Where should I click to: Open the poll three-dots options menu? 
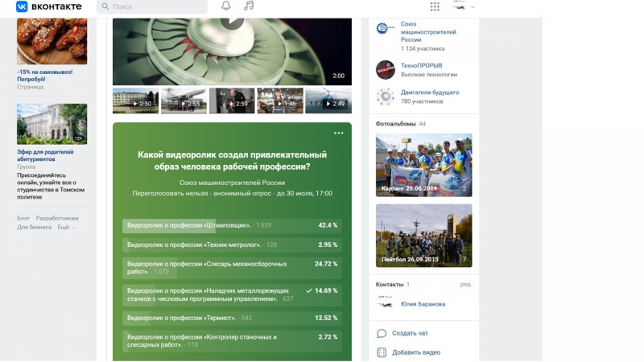click(x=338, y=133)
